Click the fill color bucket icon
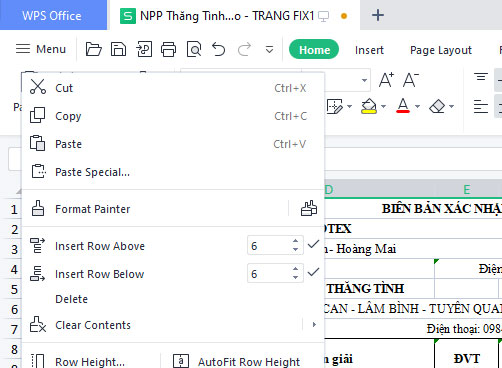This screenshot has height=368, width=502. tap(369, 106)
